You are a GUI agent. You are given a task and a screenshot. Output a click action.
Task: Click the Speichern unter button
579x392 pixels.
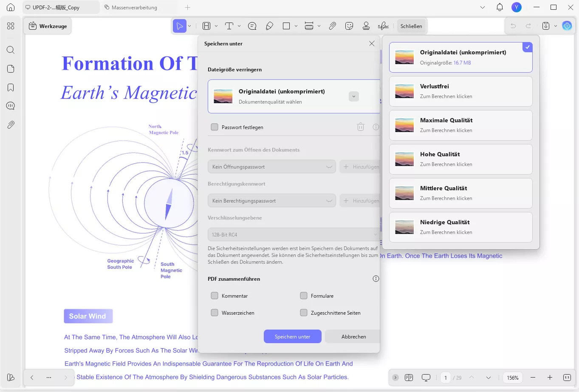tap(292, 336)
